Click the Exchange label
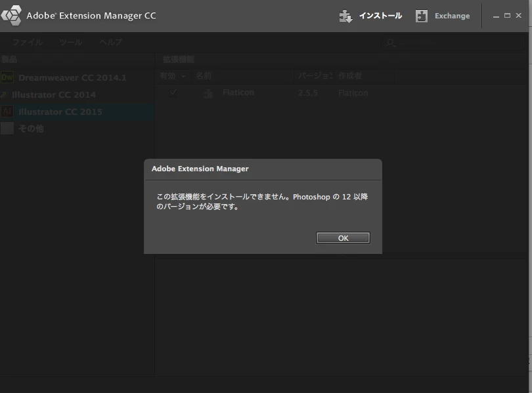This screenshot has height=393, width=532. coord(453,16)
